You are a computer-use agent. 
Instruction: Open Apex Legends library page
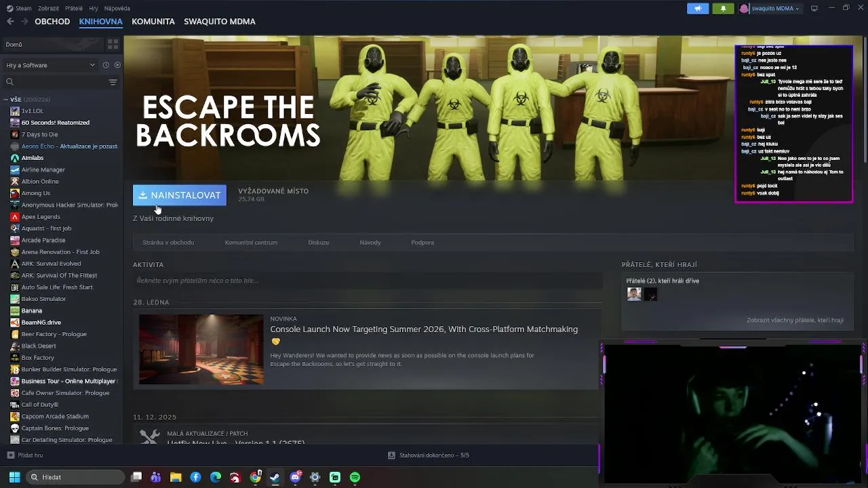(x=41, y=217)
